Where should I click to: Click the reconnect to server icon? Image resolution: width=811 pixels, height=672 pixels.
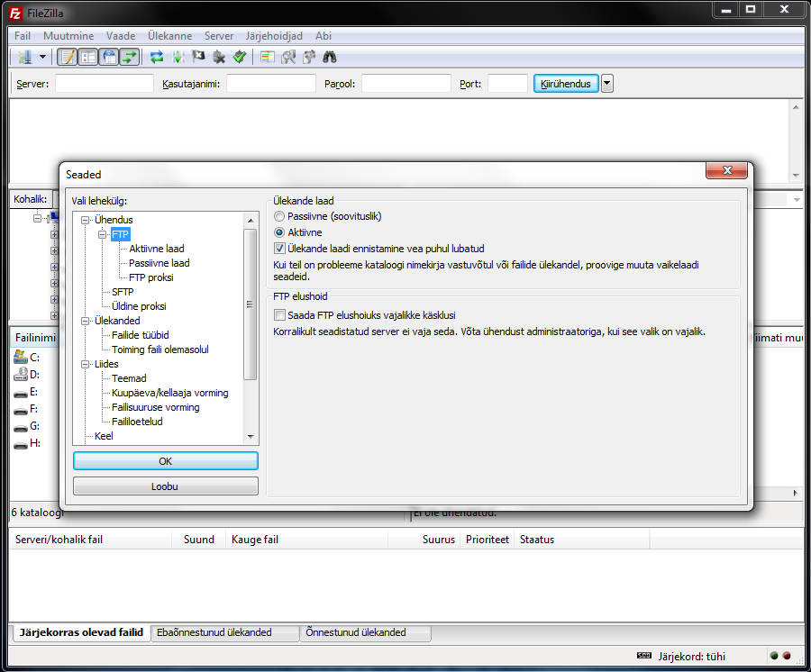pos(240,57)
